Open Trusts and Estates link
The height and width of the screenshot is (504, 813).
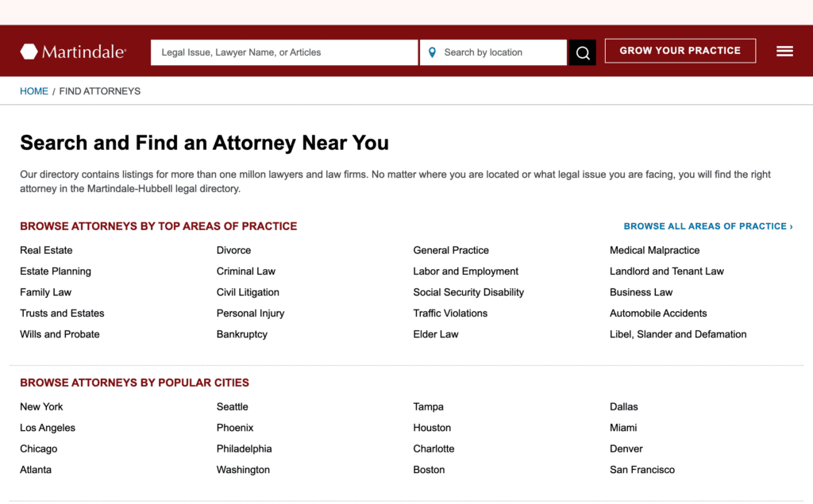point(62,314)
